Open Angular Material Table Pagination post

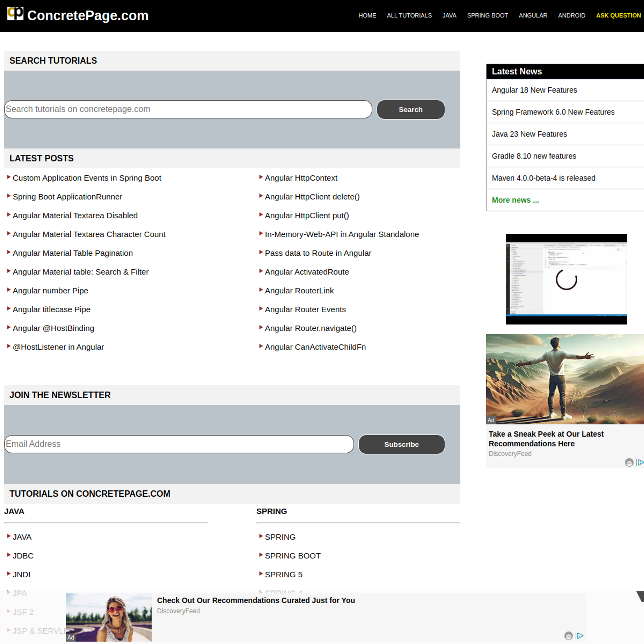[73, 253]
